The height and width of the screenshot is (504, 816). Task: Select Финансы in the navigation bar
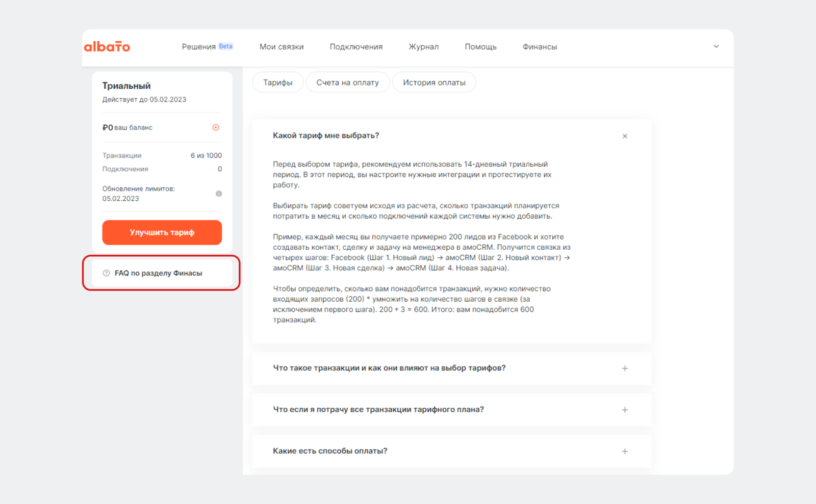click(540, 47)
